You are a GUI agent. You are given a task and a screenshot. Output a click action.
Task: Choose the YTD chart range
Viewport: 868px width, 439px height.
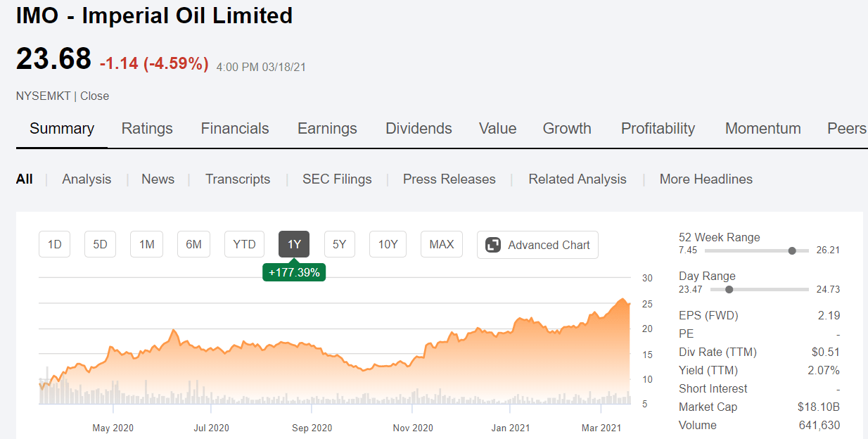point(244,245)
